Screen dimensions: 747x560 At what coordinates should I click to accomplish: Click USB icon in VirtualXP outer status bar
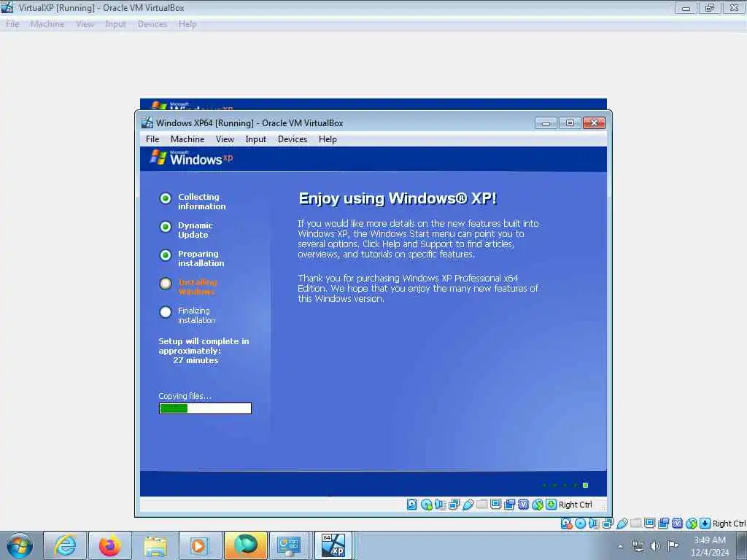coord(622,524)
